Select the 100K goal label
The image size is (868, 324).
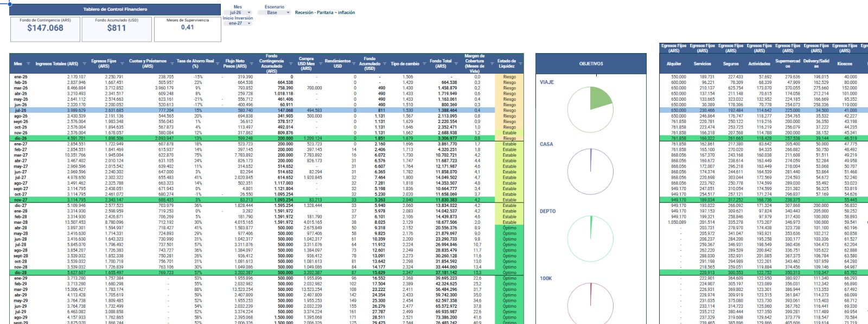(546, 278)
